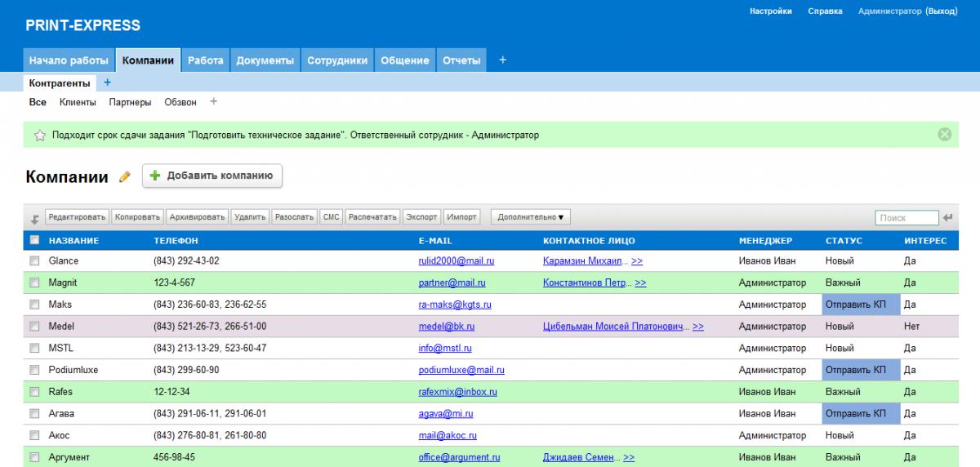Select the Medel company checkbox
This screenshot has width=980, height=467.
(x=34, y=327)
